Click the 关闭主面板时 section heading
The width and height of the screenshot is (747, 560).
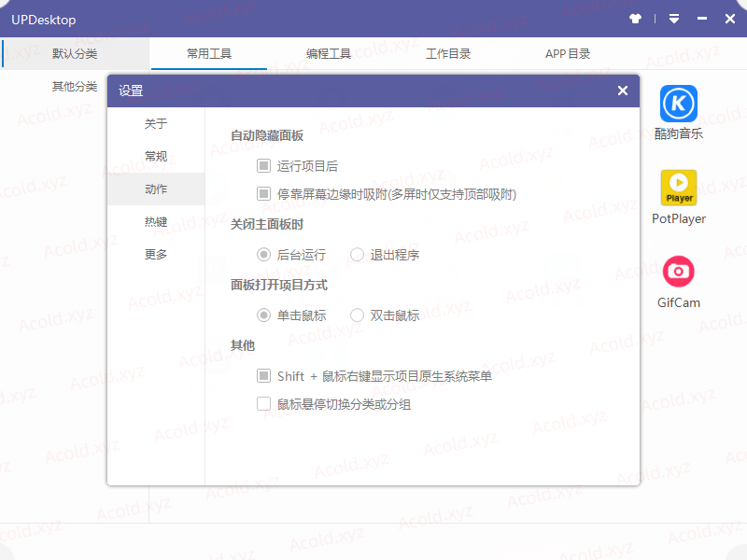(267, 224)
